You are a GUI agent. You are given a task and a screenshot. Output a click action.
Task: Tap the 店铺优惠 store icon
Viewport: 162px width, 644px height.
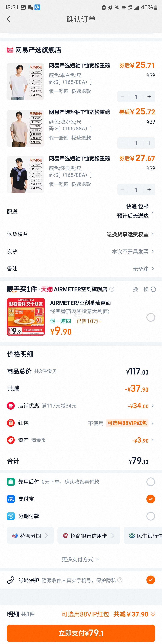11,406
